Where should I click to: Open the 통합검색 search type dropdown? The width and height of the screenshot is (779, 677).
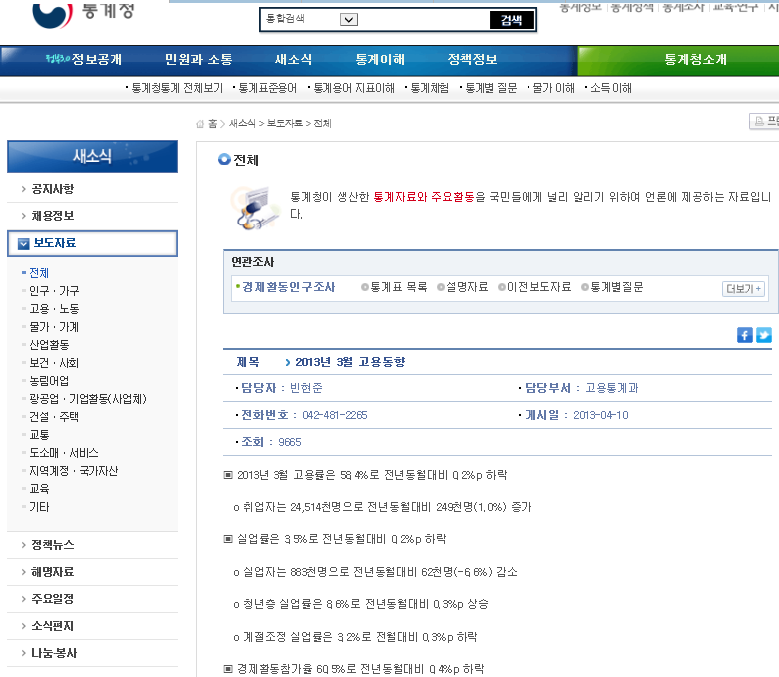(348, 19)
